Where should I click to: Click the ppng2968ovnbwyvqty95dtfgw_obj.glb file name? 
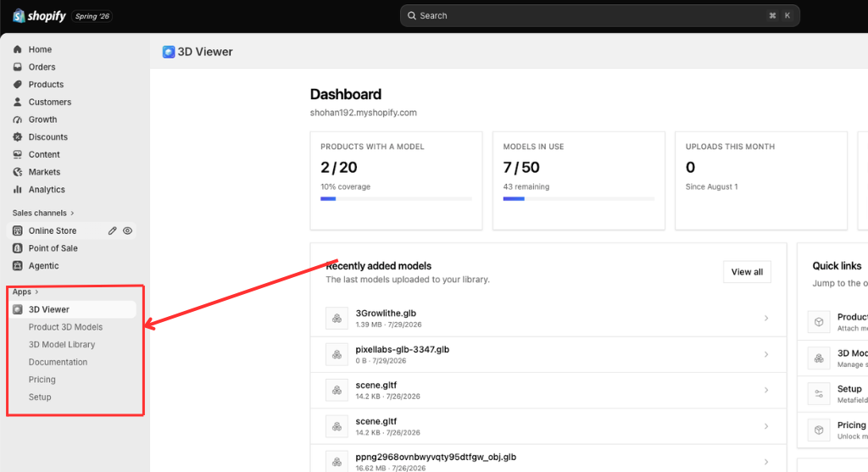pos(436,457)
